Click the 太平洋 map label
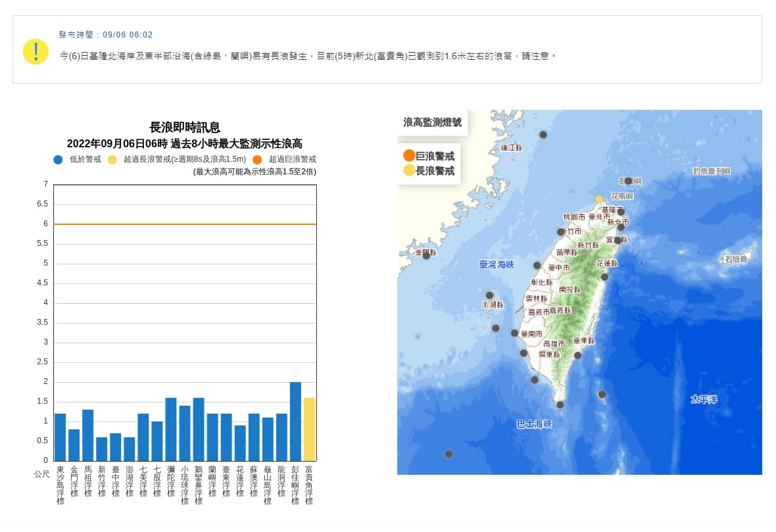The image size is (776, 532). coord(704,399)
